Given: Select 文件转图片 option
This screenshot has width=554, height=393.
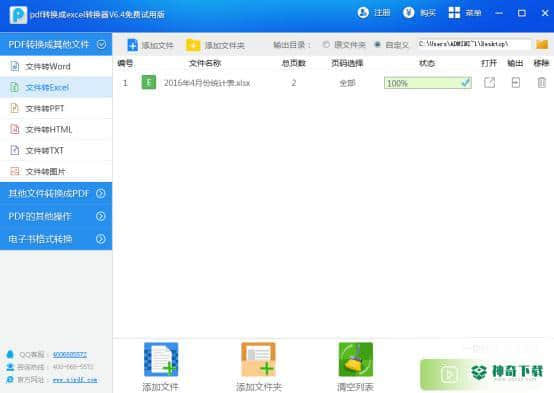Looking at the screenshot, I should (56, 171).
